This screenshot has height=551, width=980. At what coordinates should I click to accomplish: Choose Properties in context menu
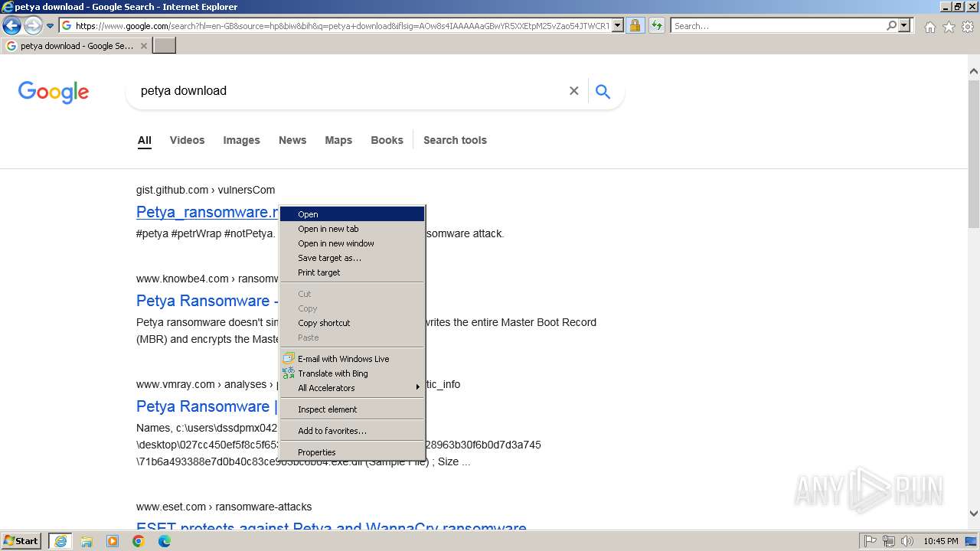(352, 452)
